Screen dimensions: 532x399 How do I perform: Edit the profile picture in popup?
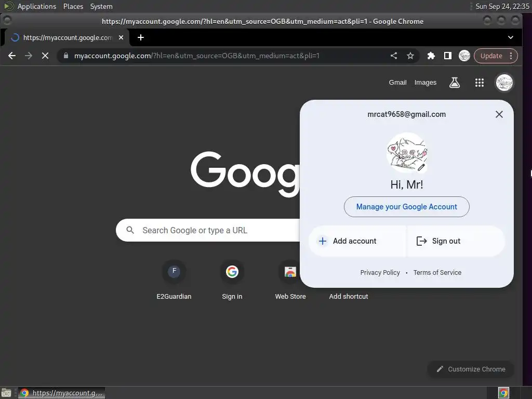coord(421,167)
